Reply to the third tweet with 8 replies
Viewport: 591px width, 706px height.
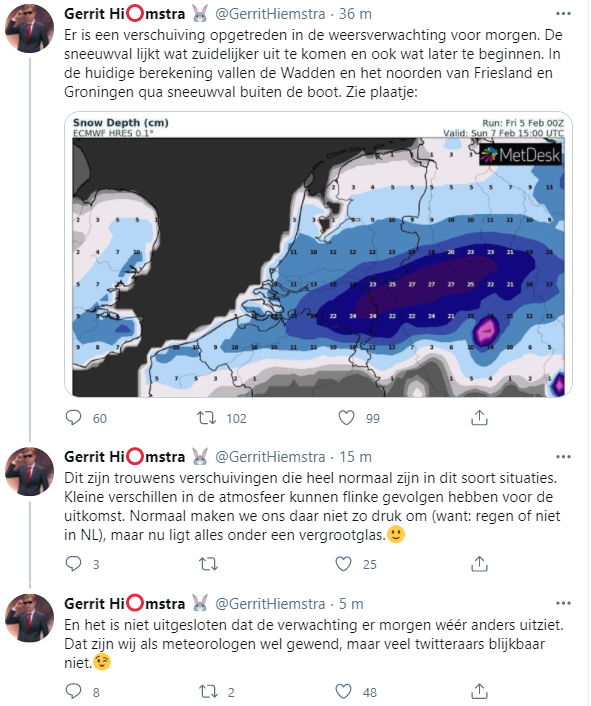pos(73,691)
